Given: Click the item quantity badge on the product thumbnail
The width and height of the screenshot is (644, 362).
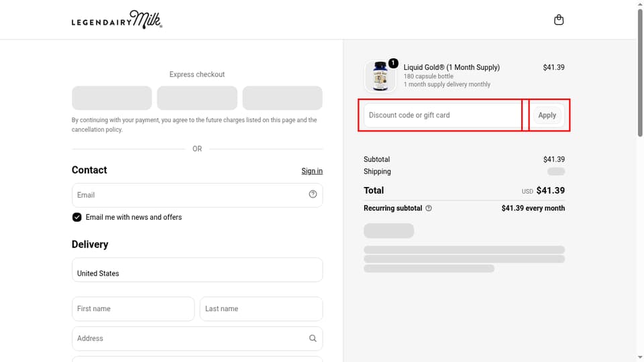Looking at the screenshot, I should [393, 63].
